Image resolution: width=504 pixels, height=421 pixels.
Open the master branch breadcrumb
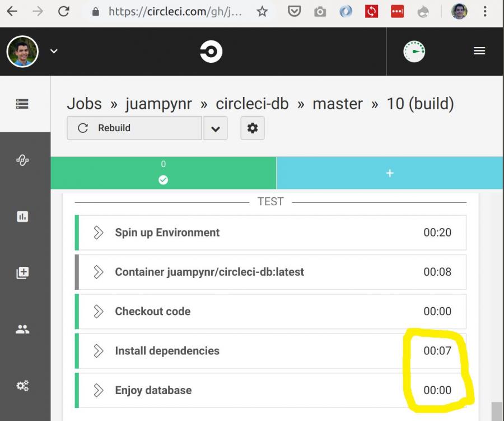(338, 104)
